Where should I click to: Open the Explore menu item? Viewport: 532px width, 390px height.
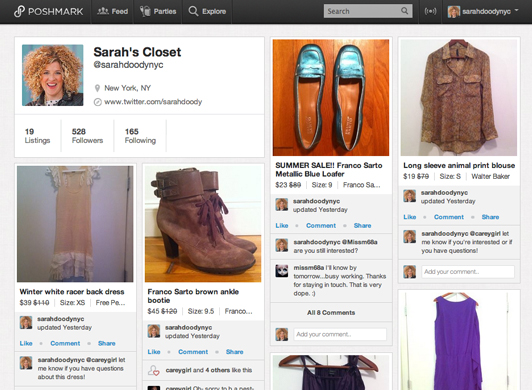point(207,12)
